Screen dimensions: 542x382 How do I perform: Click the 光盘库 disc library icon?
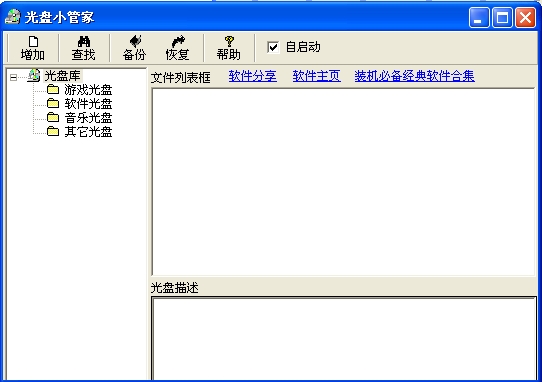coord(34,75)
